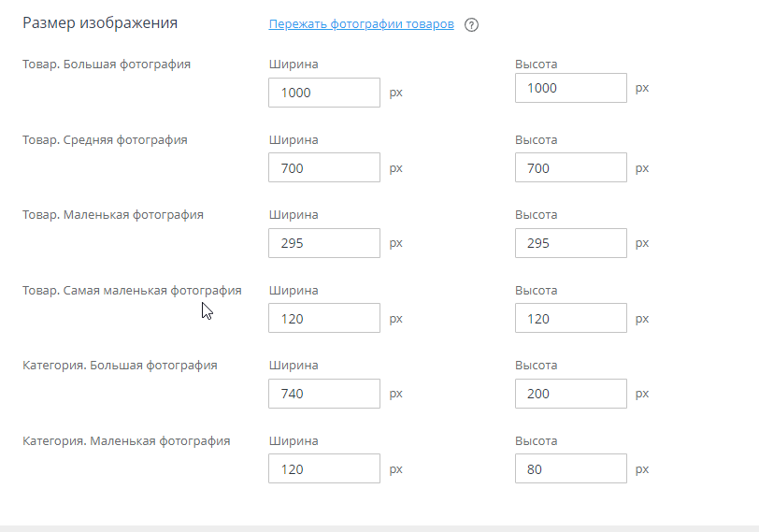Screen dimensions: 759x532
Task: Click height input for 'Товар. Маленькая фотография'
Action: [x=571, y=243]
